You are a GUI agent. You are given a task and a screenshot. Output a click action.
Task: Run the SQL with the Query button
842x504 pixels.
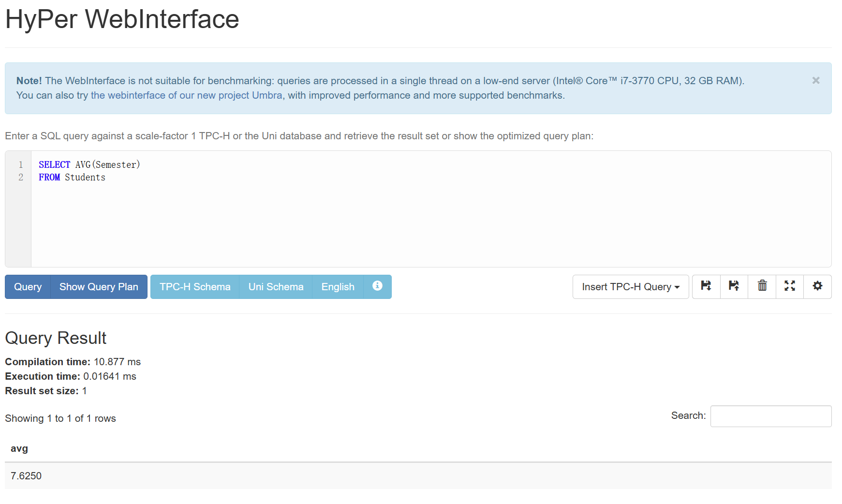point(28,287)
